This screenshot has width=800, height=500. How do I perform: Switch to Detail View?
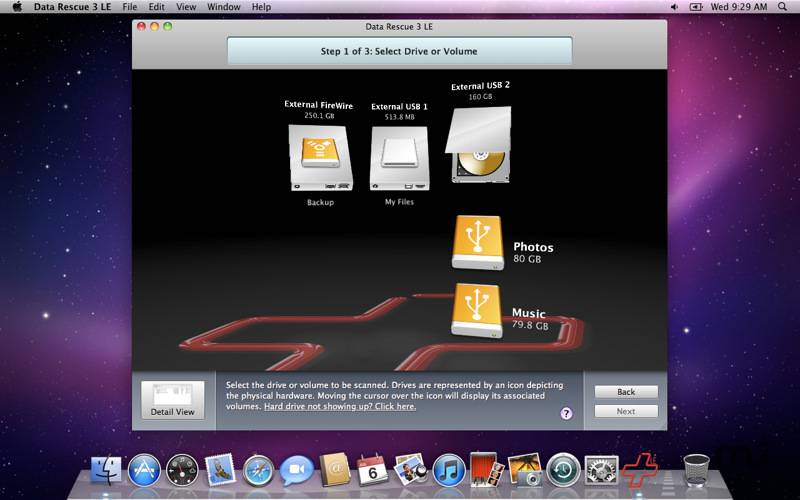click(172, 400)
